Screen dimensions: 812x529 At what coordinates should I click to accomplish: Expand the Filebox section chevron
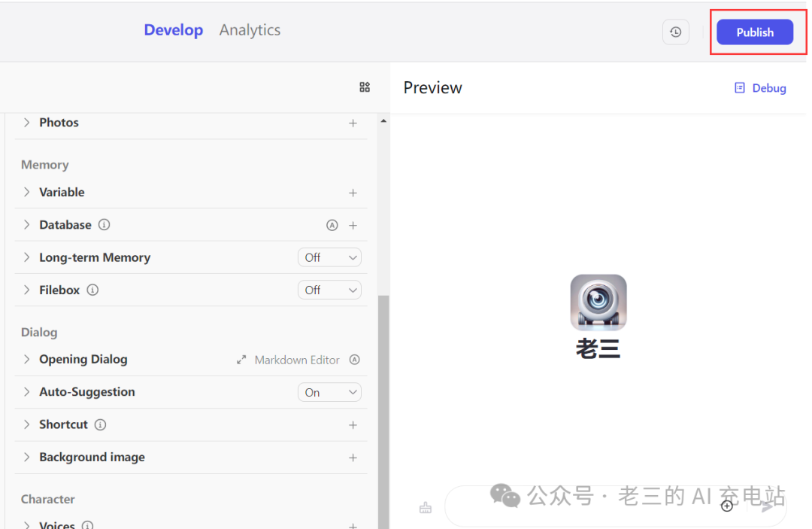click(x=26, y=290)
